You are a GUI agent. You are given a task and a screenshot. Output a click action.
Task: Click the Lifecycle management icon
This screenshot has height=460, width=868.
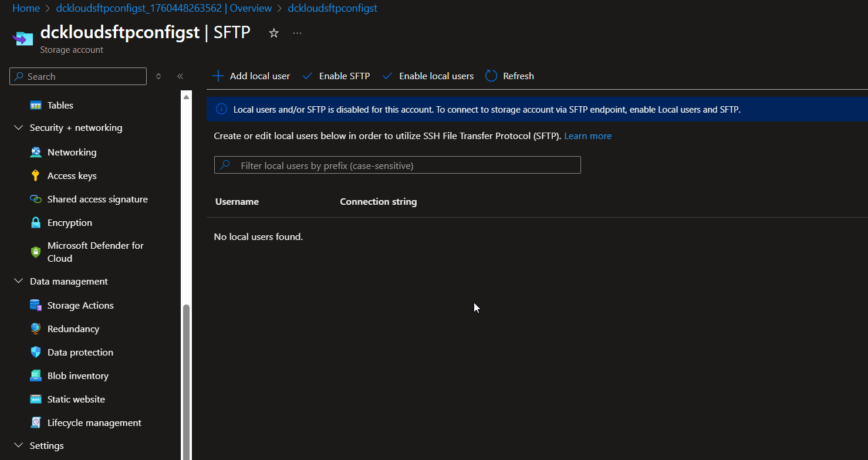point(36,423)
